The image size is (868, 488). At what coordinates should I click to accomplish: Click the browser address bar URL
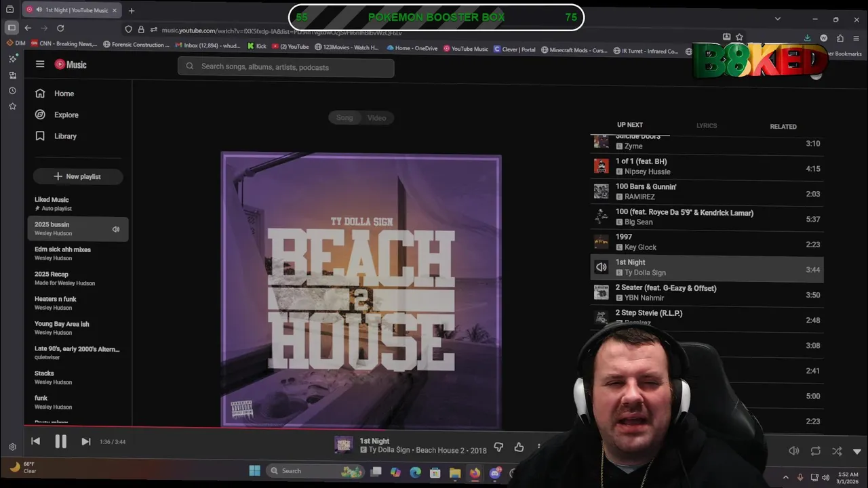281,31
